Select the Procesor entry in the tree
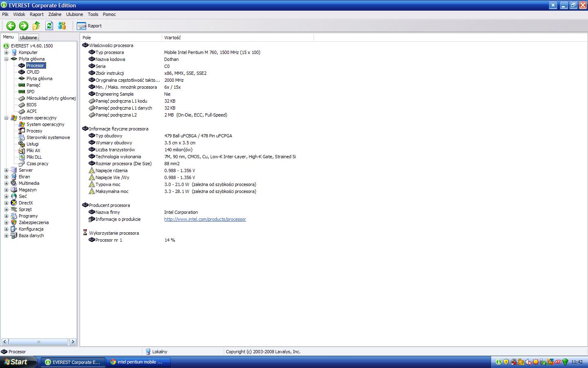Image resolution: width=588 pixels, height=368 pixels. click(x=35, y=65)
